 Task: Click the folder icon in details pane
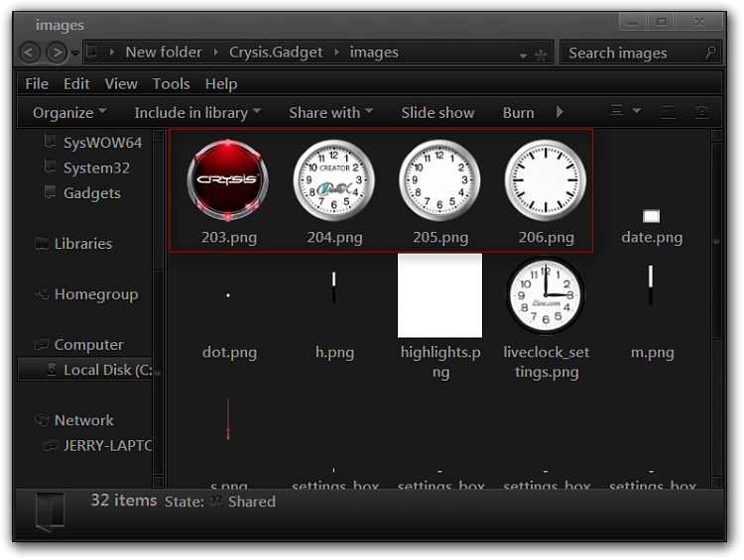pyautogui.click(x=50, y=512)
